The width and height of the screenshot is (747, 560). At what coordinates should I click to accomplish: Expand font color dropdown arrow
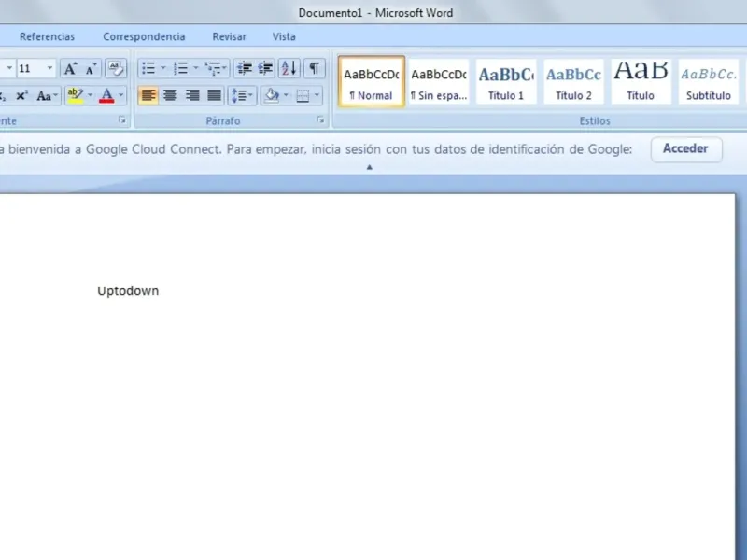pyautogui.click(x=121, y=96)
